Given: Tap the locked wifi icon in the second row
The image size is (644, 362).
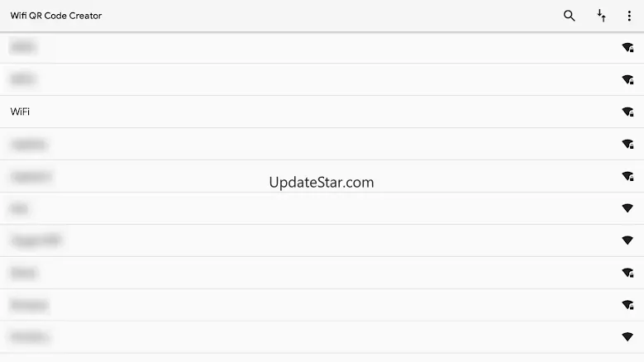Looking at the screenshot, I should point(627,79).
